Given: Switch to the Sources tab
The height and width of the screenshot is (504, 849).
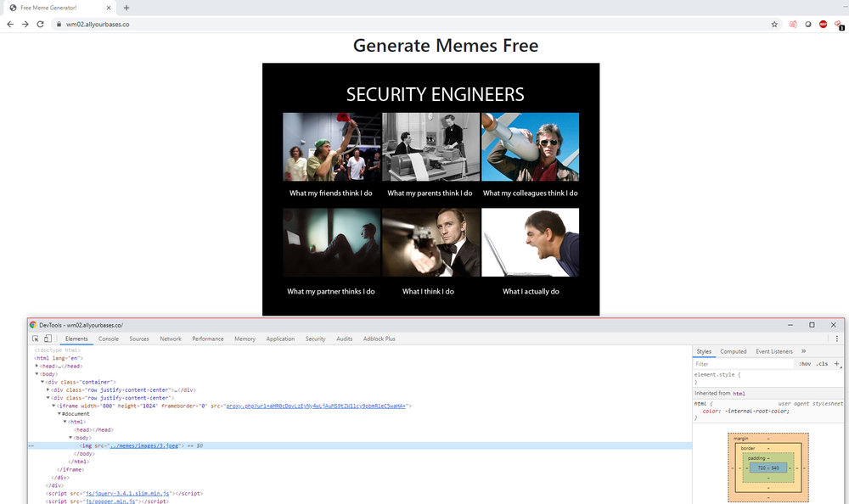Looking at the screenshot, I should 139,339.
